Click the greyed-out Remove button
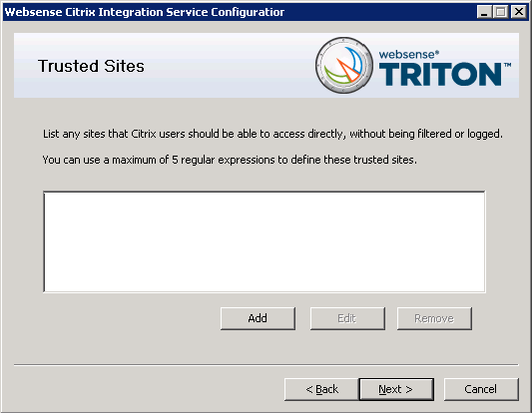Image resolution: width=532 pixels, height=413 pixels. [x=434, y=318]
